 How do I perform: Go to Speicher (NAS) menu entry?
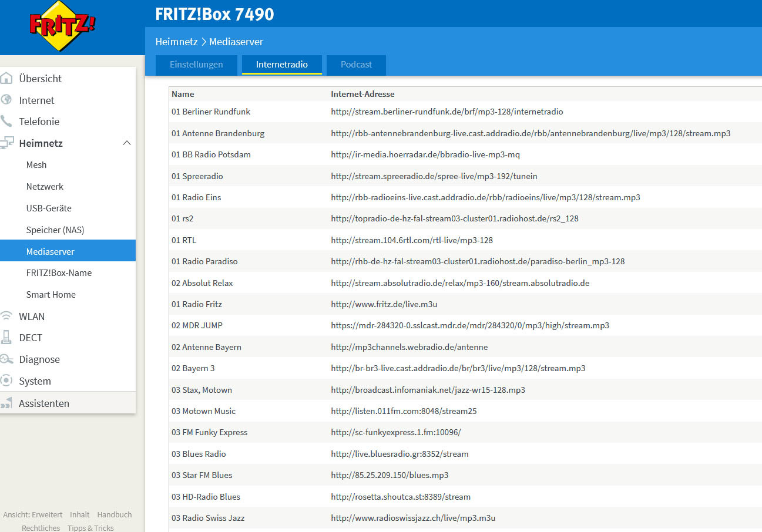point(55,230)
